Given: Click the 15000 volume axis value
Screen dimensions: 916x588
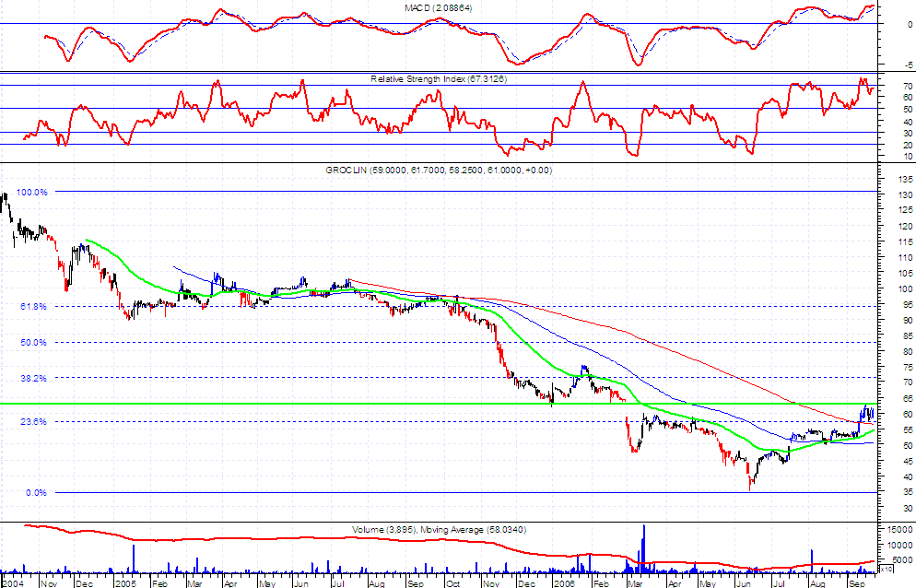Looking at the screenshot, I should click(x=902, y=530).
